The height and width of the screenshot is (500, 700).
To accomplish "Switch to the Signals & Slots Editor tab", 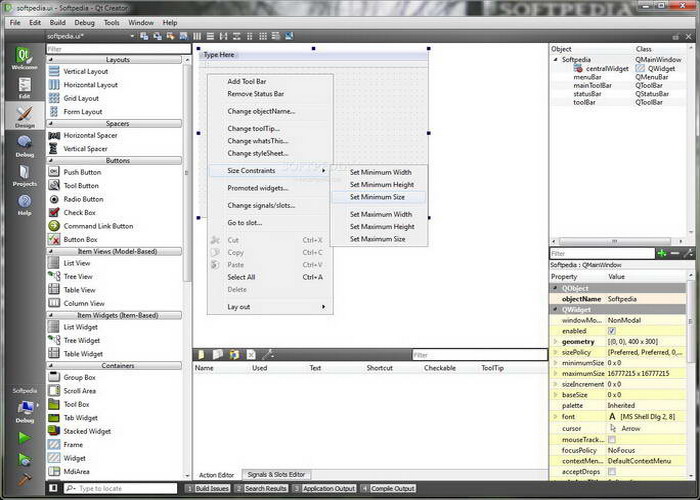I will click(x=277, y=474).
